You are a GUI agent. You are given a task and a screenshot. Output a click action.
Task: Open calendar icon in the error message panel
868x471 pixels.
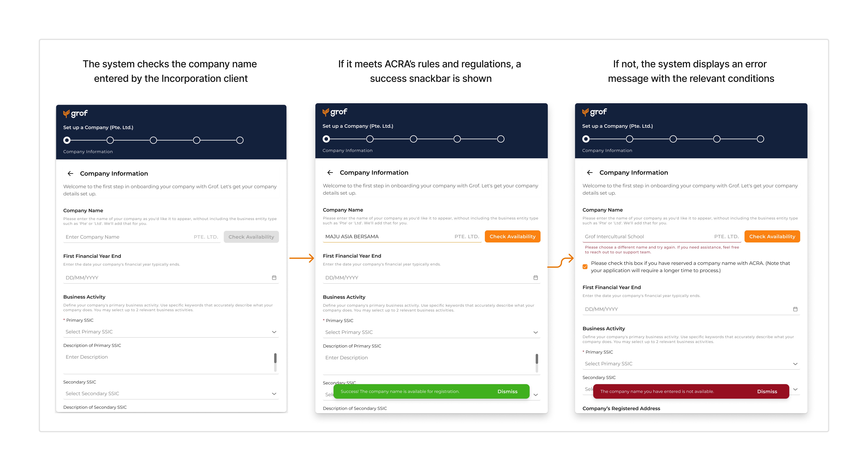click(x=795, y=309)
